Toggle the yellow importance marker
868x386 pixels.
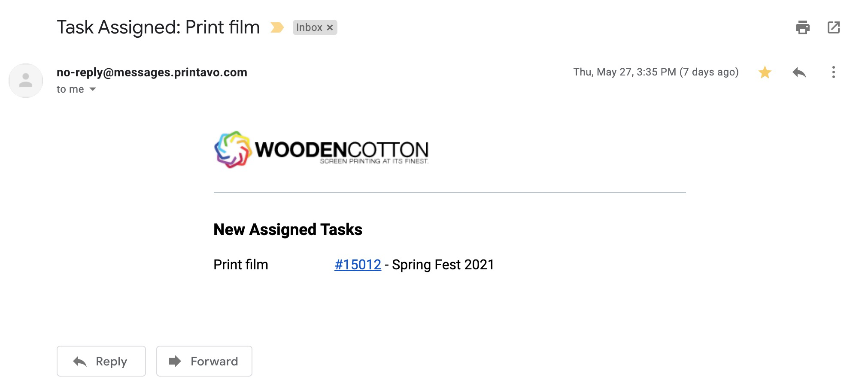(x=277, y=27)
